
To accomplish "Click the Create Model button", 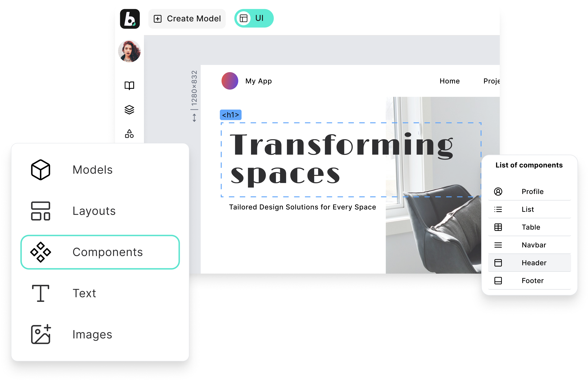I will pos(187,18).
